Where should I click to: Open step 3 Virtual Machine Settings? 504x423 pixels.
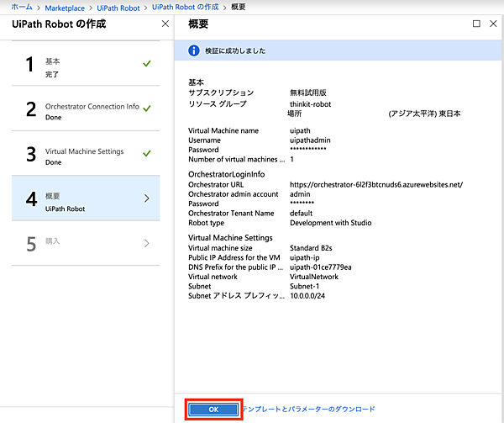pyautogui.click(x=86, y=156)
